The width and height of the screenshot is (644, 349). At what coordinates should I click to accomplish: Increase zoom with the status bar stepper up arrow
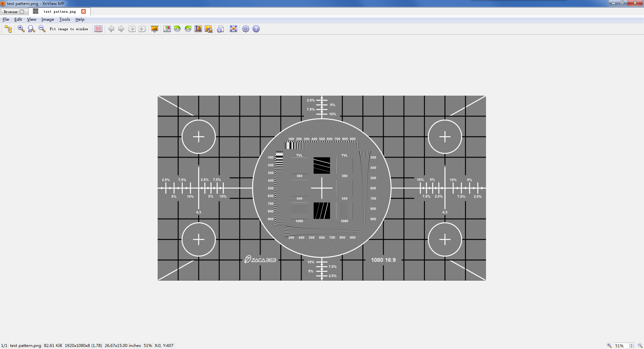coord(632,344)
